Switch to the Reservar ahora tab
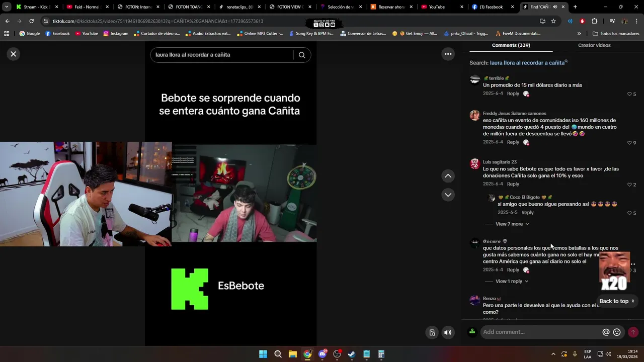The height and width of the screenshot is (362, 644). click(391, 7)
